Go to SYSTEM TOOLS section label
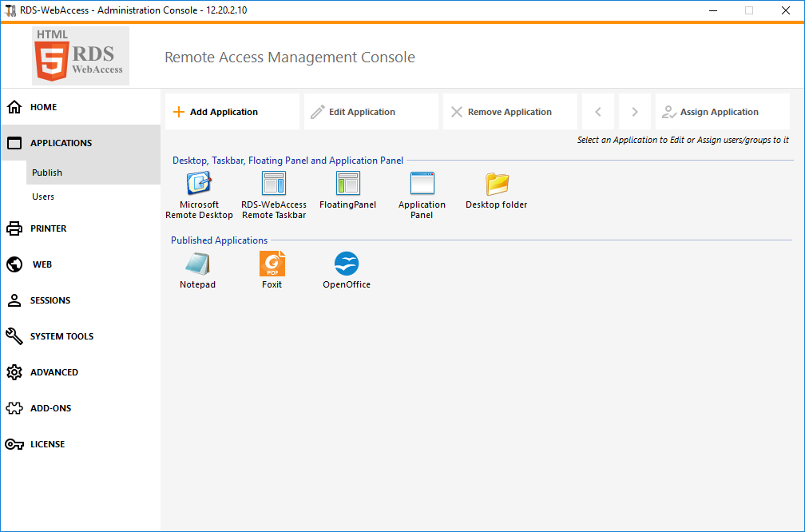Viewport: 805px width, 532px height. pos(61,336)
